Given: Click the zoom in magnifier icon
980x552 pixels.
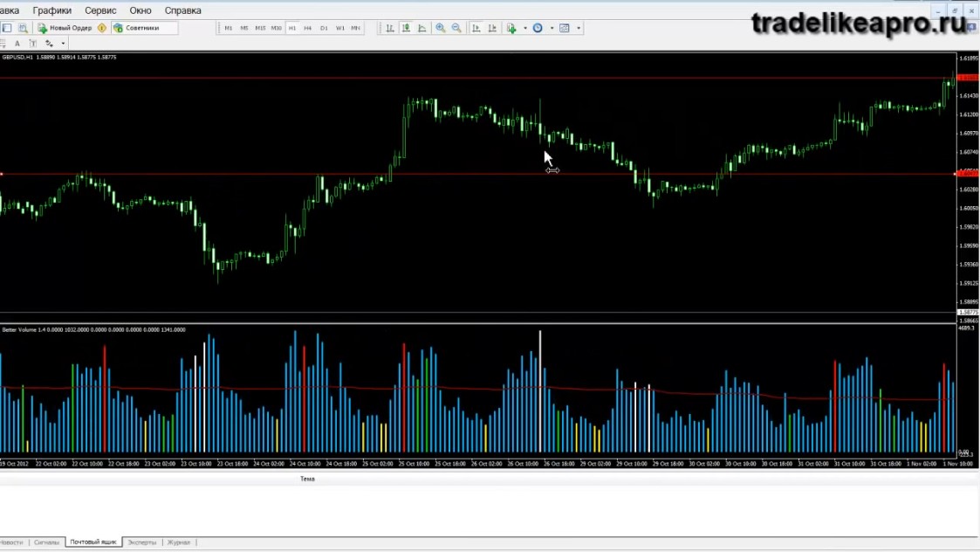Looking at the screenshot, I should [441, 28].
